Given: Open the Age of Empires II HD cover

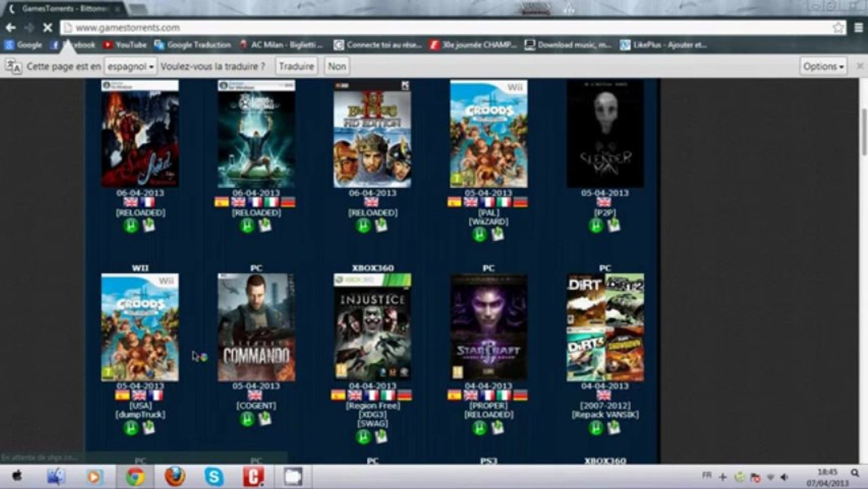Looking at the screenshot, I should click(372, 134).
